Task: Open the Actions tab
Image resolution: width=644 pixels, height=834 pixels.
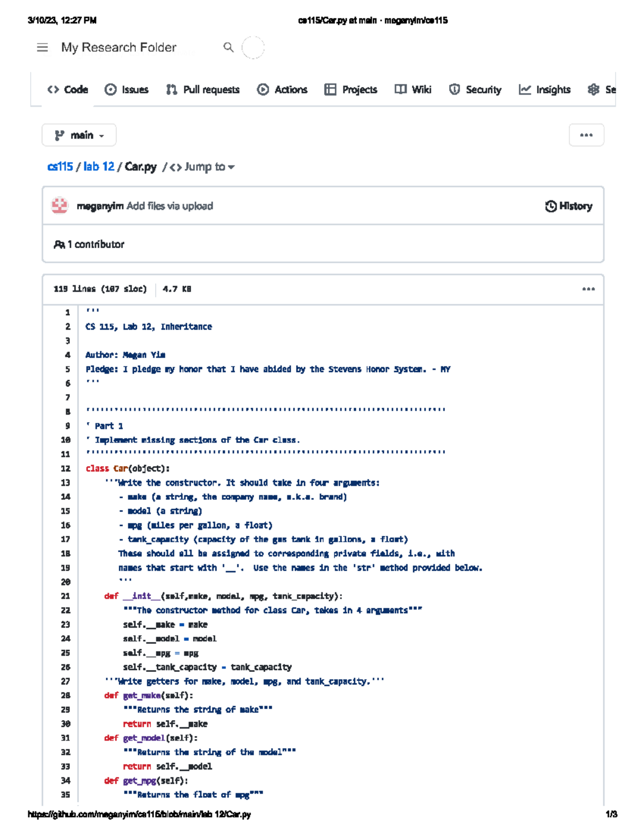Action: coord(282,90)
